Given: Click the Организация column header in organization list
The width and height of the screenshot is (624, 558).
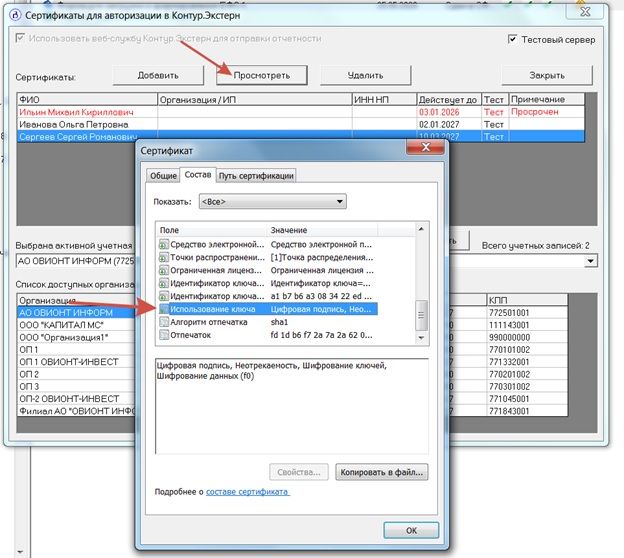Looking at the screenshot, I should pyautogui.click(x=76, y=300).
